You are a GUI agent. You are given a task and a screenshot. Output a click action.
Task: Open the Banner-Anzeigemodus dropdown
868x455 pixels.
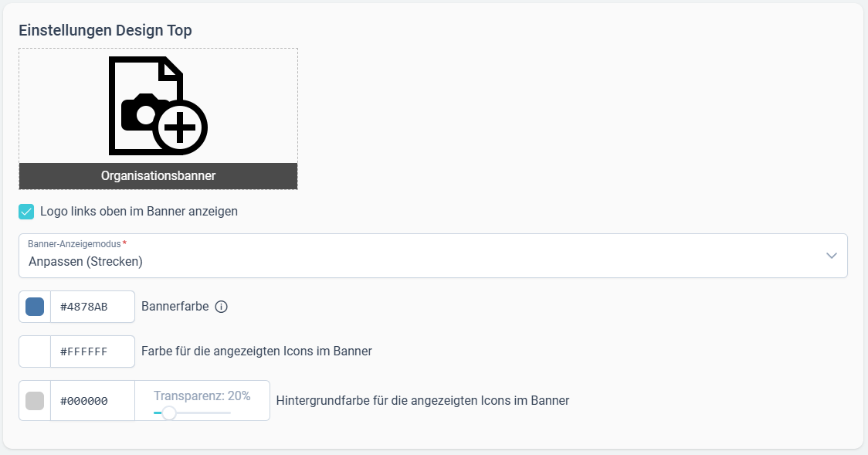click(433, 256)
